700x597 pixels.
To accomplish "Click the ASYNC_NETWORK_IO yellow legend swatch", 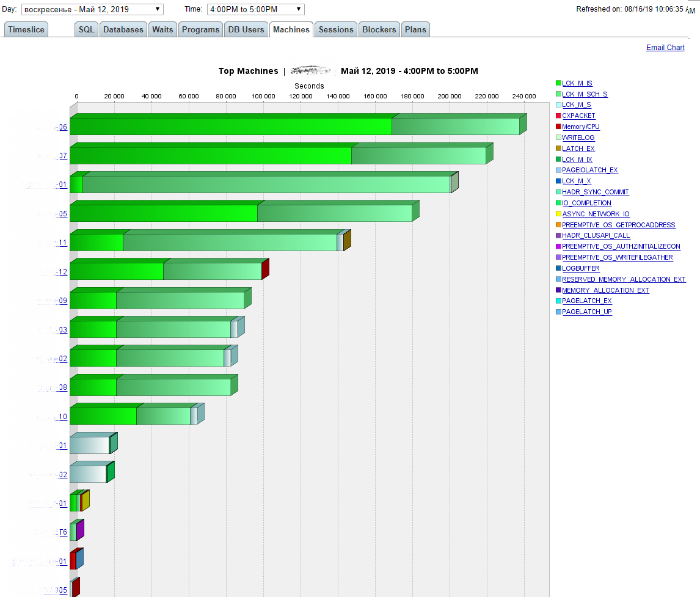I will [558, 214].
